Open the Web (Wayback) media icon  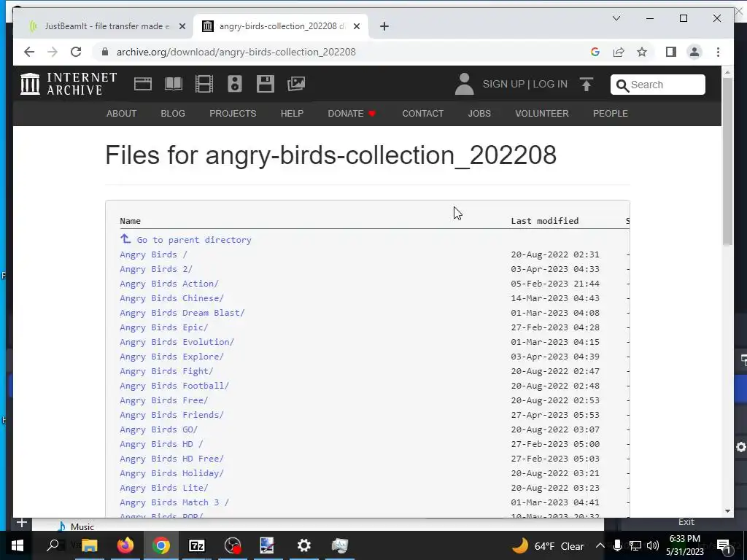[x=142, y=84]
